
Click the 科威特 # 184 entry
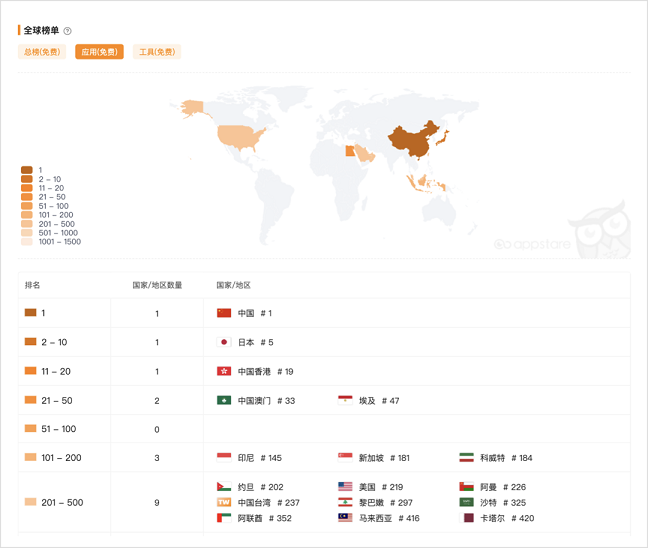pos(506,458)
